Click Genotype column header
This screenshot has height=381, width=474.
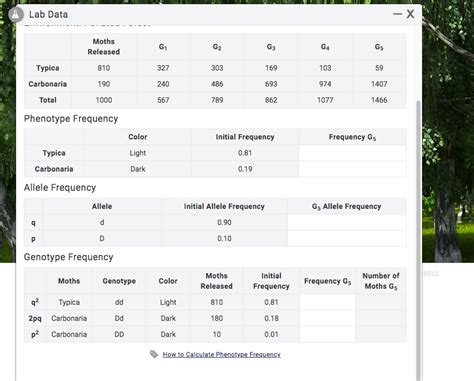[x=119, y=281]
